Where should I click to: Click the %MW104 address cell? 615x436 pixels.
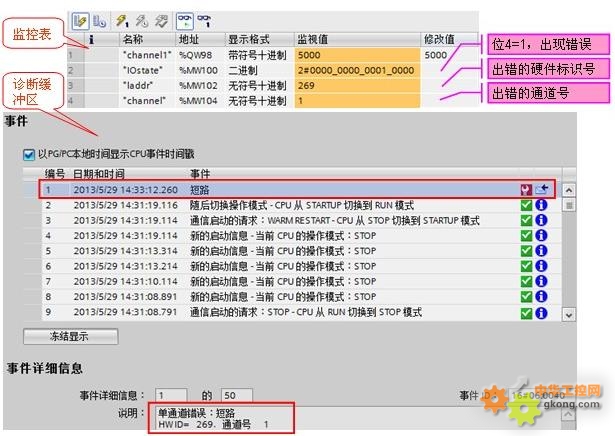click(x=200, y=101)
